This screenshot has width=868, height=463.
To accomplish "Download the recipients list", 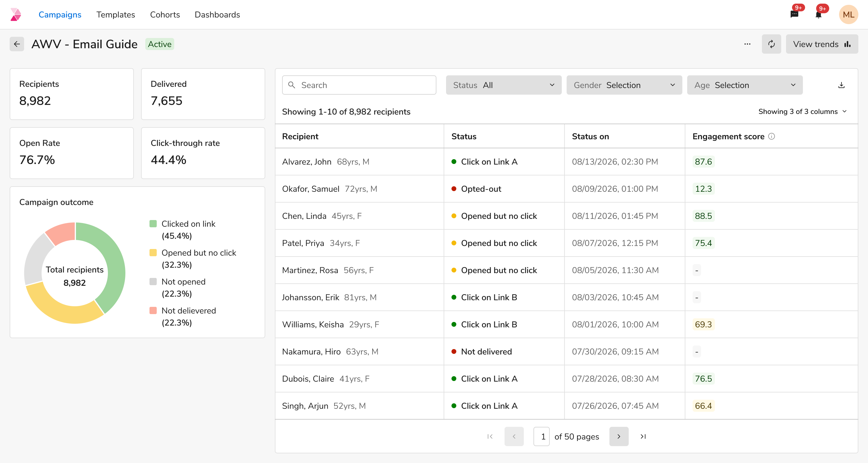I will (x=841, y=85).
